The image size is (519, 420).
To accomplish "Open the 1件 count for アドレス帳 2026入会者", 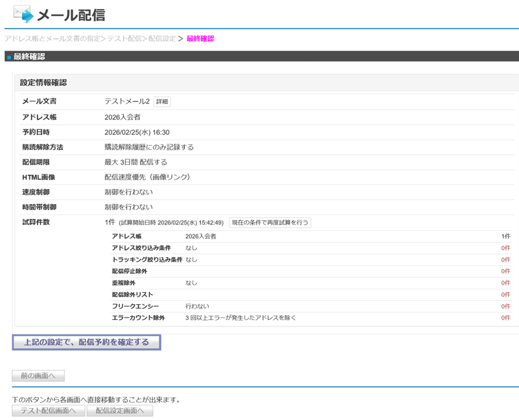I will click(x=505, y=236).
